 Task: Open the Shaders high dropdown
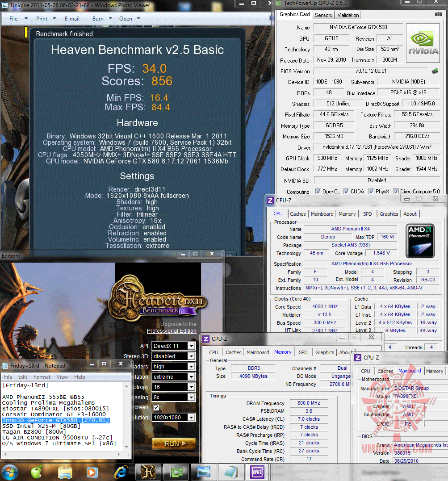pos(173,367)
